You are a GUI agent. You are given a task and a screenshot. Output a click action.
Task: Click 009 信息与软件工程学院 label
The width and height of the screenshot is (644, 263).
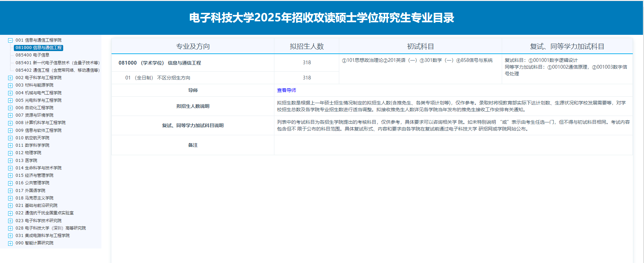[x=39, y=130]
